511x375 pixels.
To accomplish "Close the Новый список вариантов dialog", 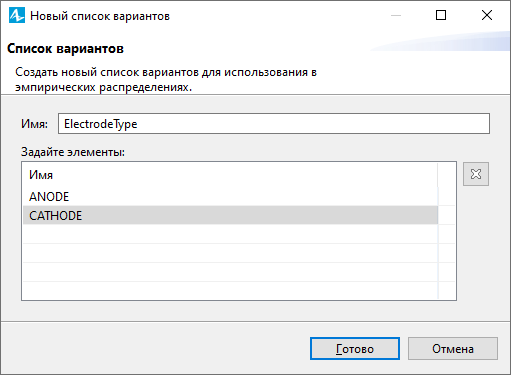I will 487,15.
